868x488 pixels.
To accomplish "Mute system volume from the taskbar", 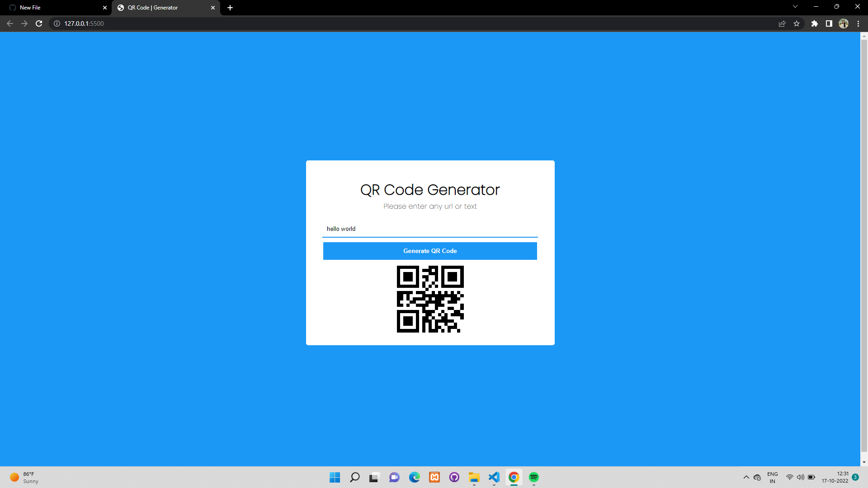I will 801,477.
